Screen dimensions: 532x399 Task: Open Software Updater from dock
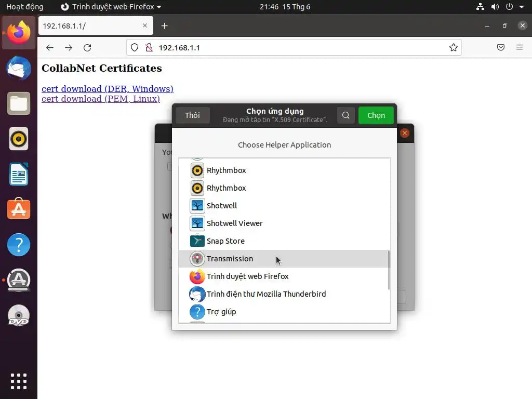coord(19,280)
